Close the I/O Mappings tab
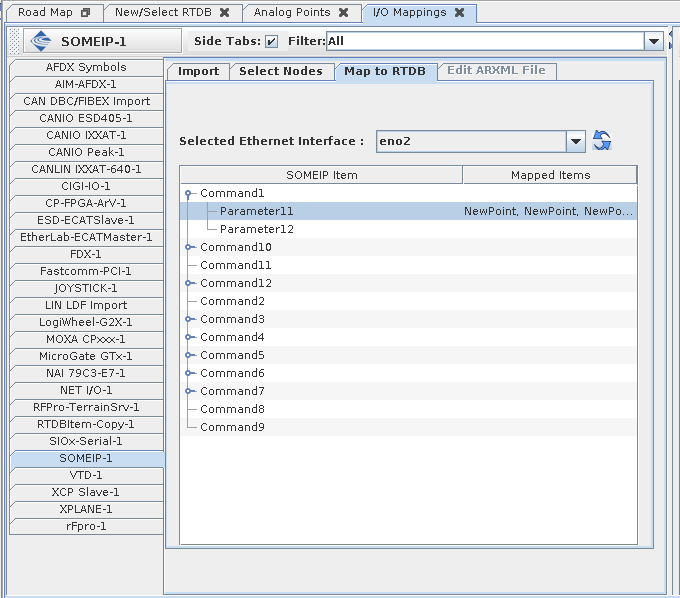 point(460,13)
